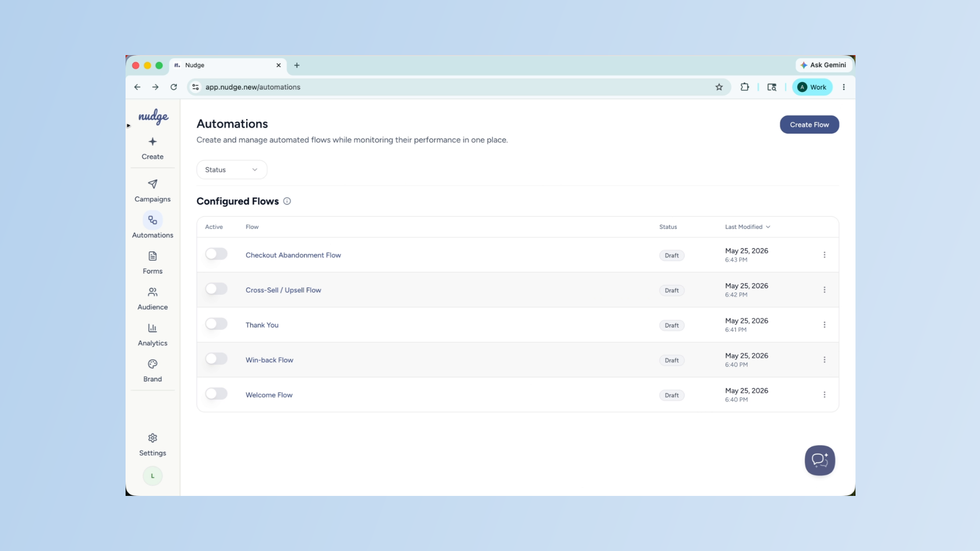Open the Thank You flow link
The height and width of the screenshot is (551, 980).
262,325
